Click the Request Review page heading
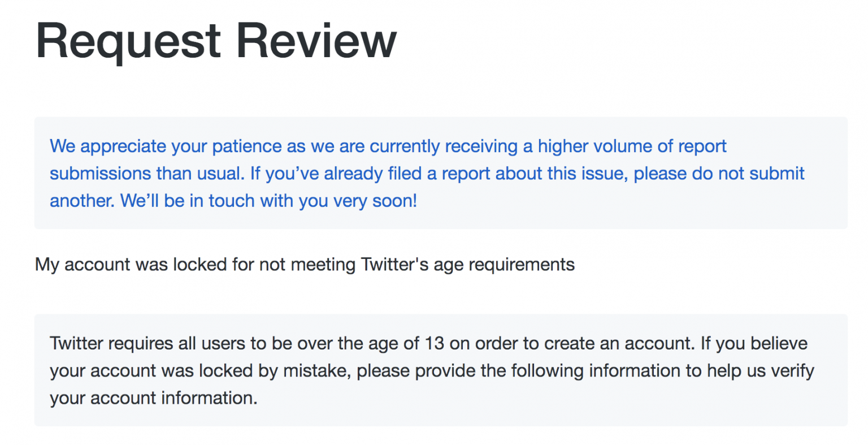This screenshot has height=445, width=868. pos(216,41)
